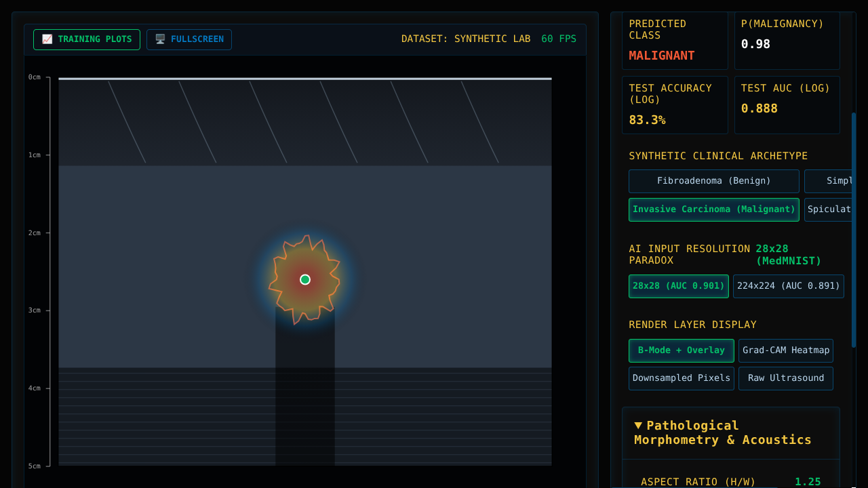Screen dimensions: 868x488
Task: Click the Dataset: Synthetic Lab label
Action: pos(466,39)
